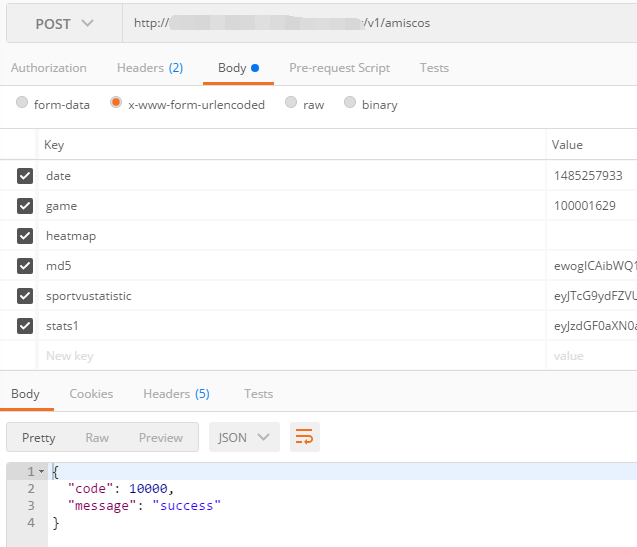The width and height of the screenshot is (637, 547).
Task: Uncheck the heatmap parameter checkbox
Action: 25,236
